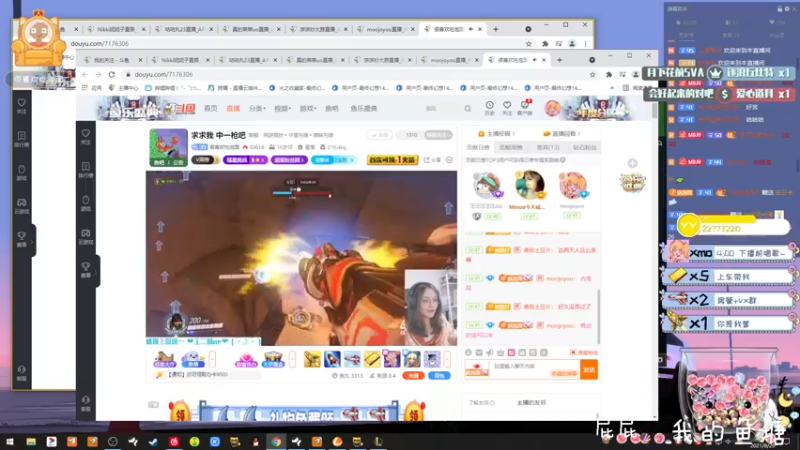
Task: Select the 首页 navigation item
Action: 211,108
